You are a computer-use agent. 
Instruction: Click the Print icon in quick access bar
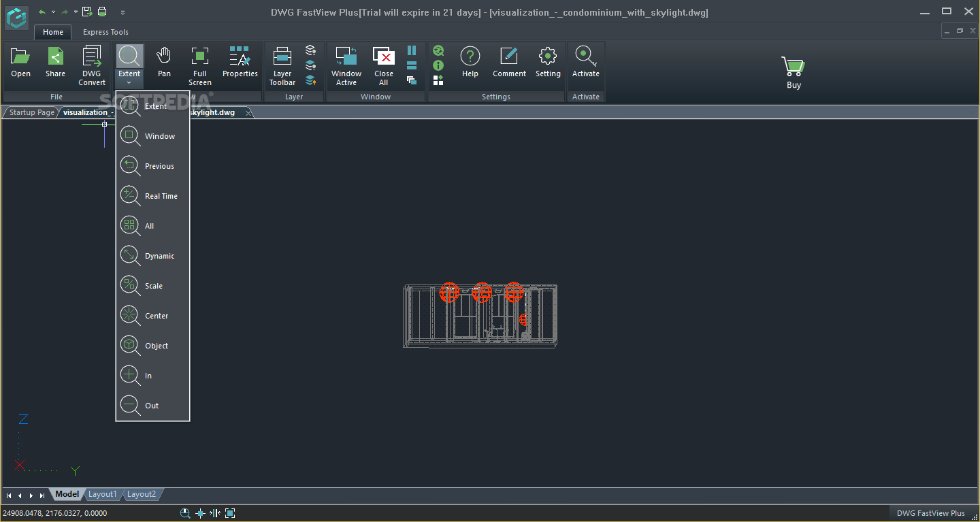[x=102, y=12]
